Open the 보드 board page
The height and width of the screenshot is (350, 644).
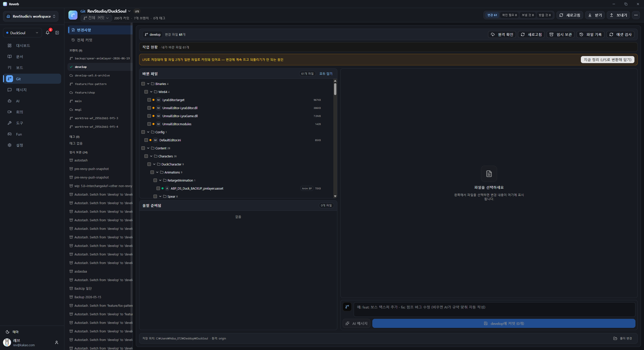[32, 68]
